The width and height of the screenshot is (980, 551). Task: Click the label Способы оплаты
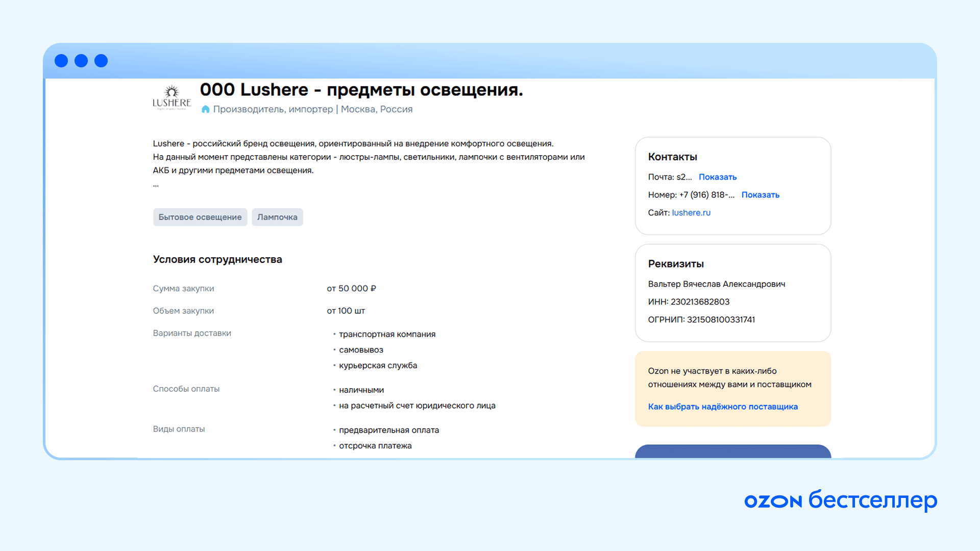(186, 389)
